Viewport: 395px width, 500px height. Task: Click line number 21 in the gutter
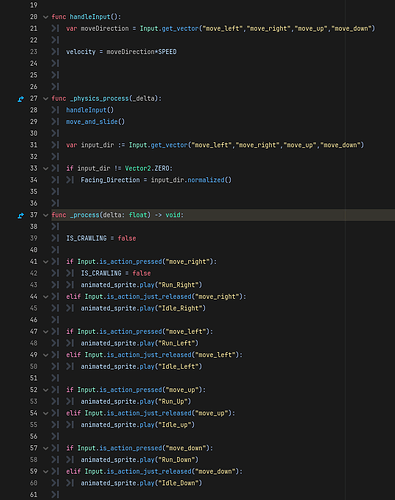[x=34, y=29]
